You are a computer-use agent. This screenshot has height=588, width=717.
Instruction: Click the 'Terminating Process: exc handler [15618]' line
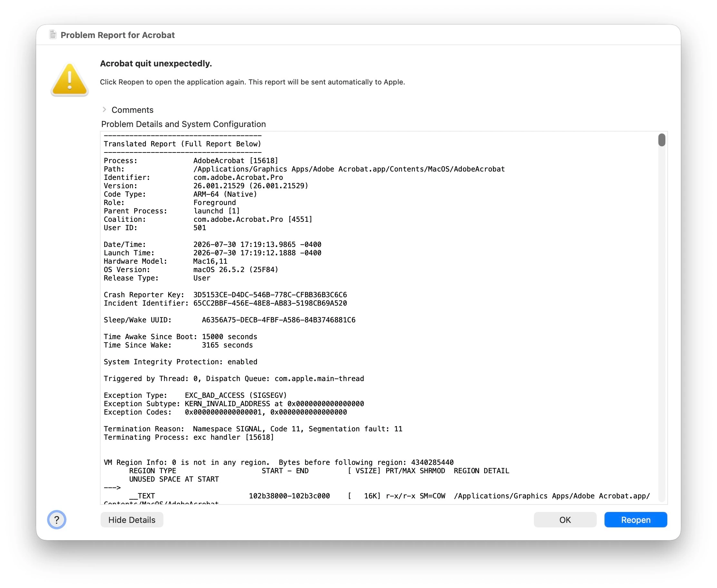point(189,437)
